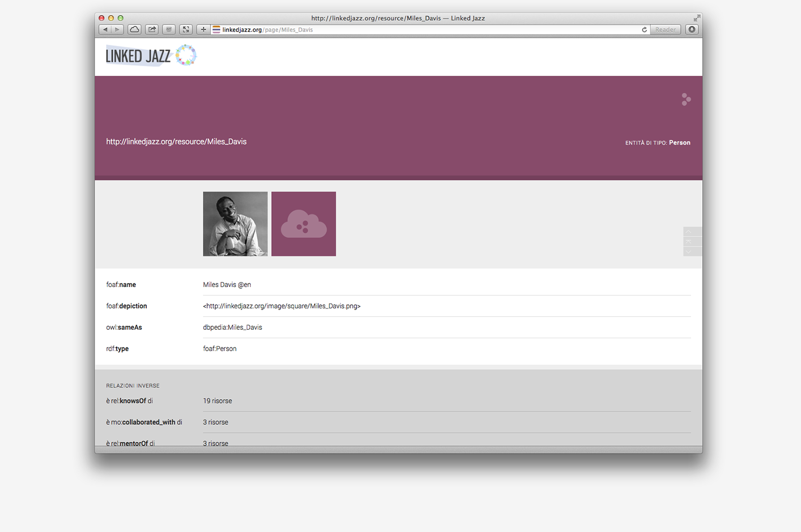Click the Miles Davis photo thumbnail
The height and width of the screenshot is (532, 801).
[x=235, y=224]
